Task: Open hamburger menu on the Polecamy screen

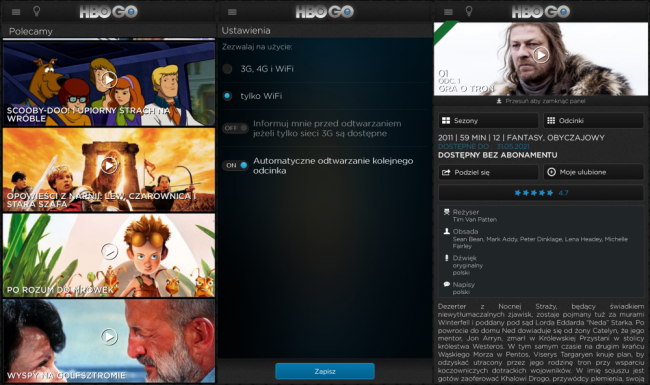Action: point(16,12)
